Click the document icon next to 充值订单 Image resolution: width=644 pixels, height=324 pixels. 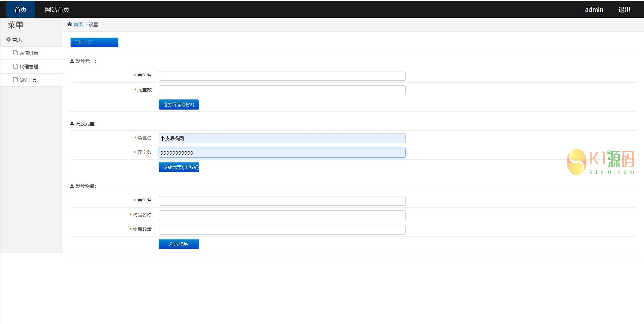[15, 53]
